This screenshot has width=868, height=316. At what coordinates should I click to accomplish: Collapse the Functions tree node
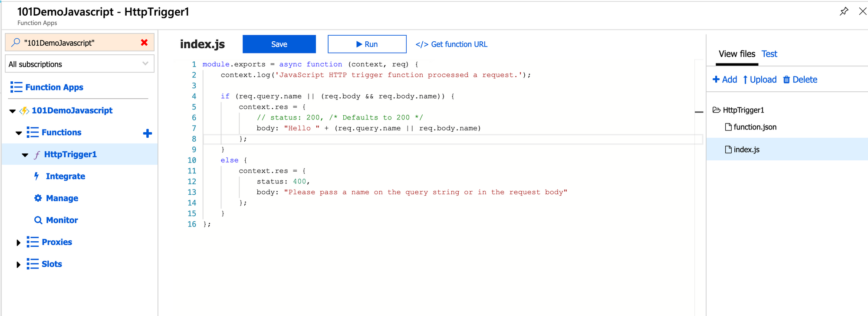coord(19,133)
